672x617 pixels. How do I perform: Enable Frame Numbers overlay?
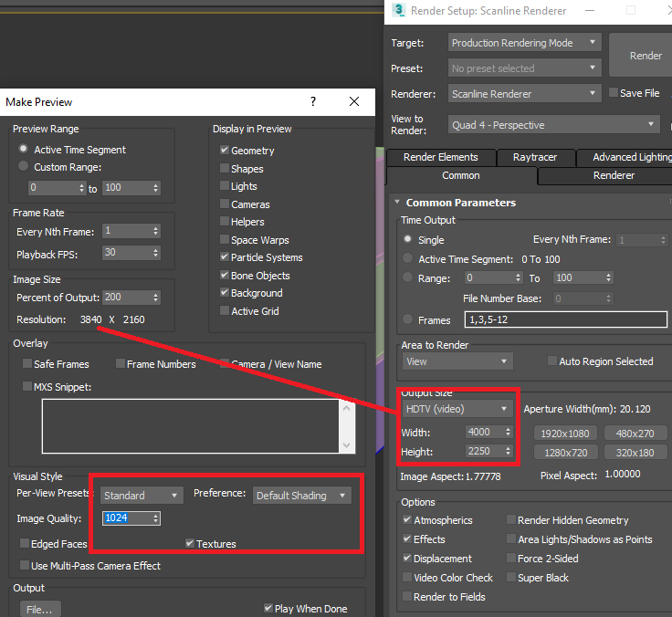tap(121, 363)
